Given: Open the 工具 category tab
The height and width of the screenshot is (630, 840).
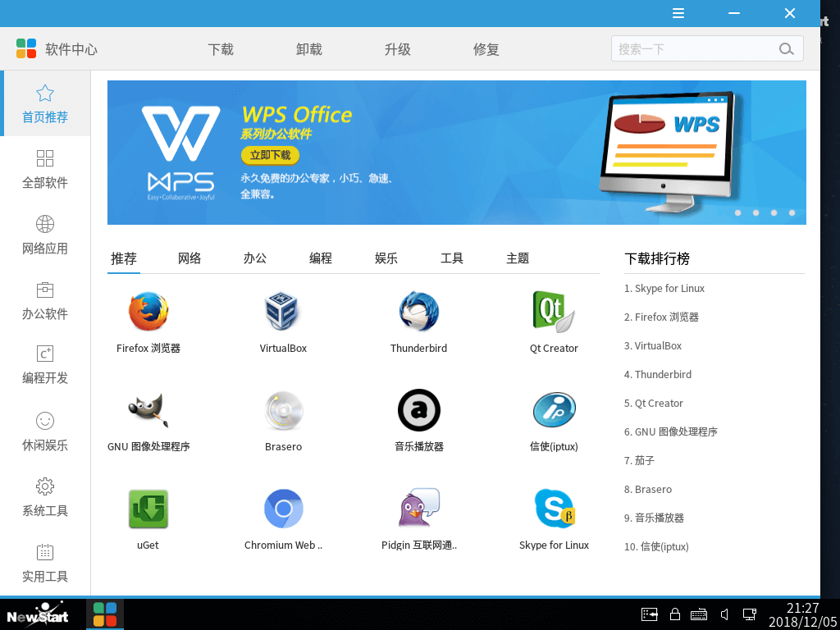Looking at the screenshot, I should click(x=452, y=258).
